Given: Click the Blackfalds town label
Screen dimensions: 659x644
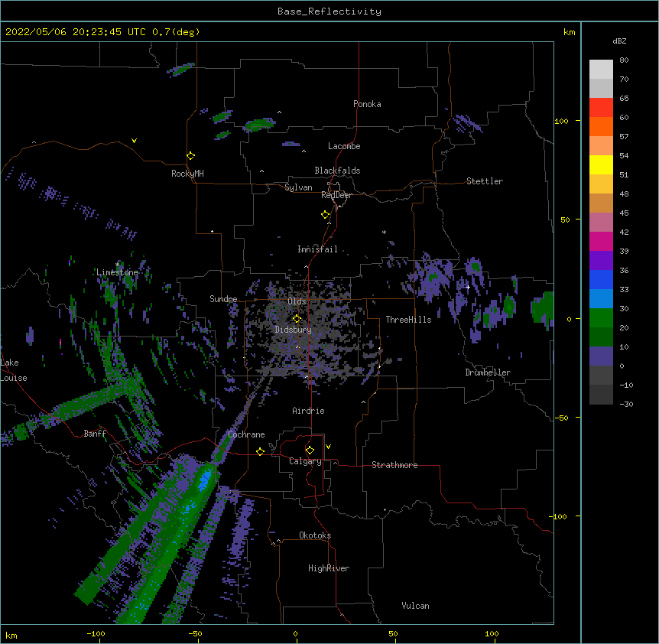Looking at the screenshot, I should 337,171.
